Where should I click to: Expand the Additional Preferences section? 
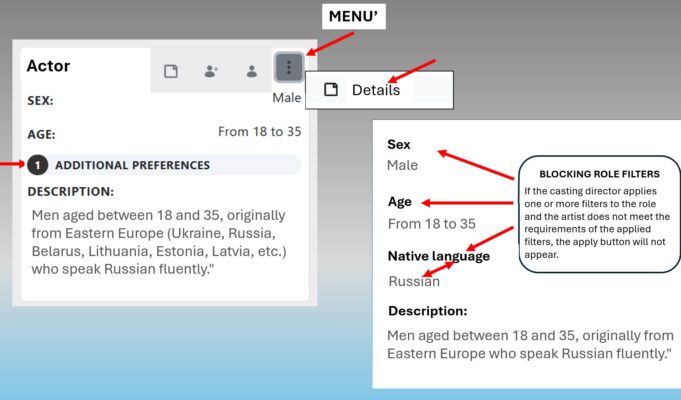[132, 165]
